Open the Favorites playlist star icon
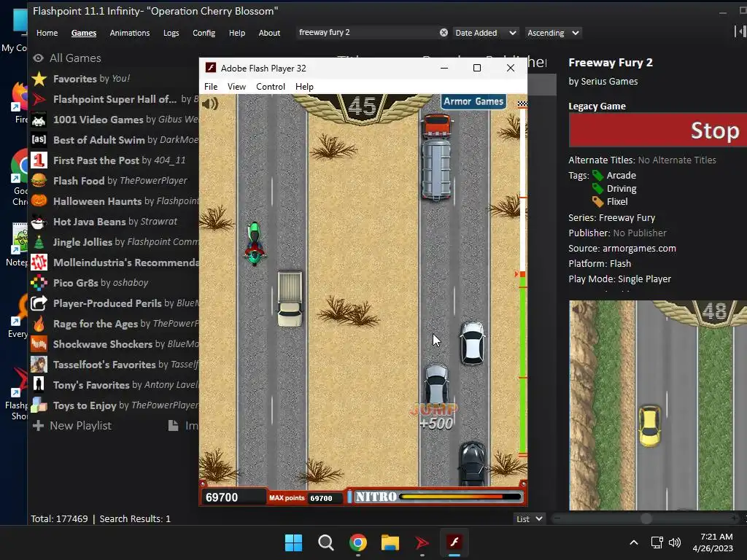 pos(39,79)
